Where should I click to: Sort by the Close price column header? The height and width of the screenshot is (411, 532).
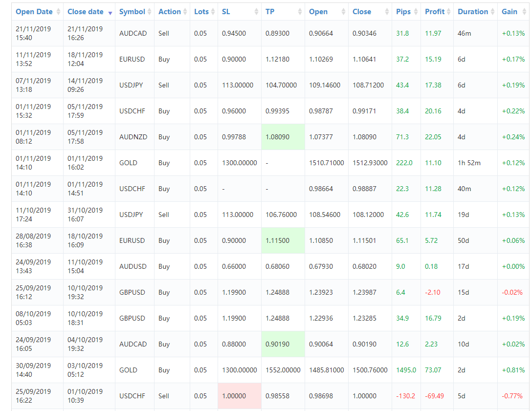[x=362, y=12]
